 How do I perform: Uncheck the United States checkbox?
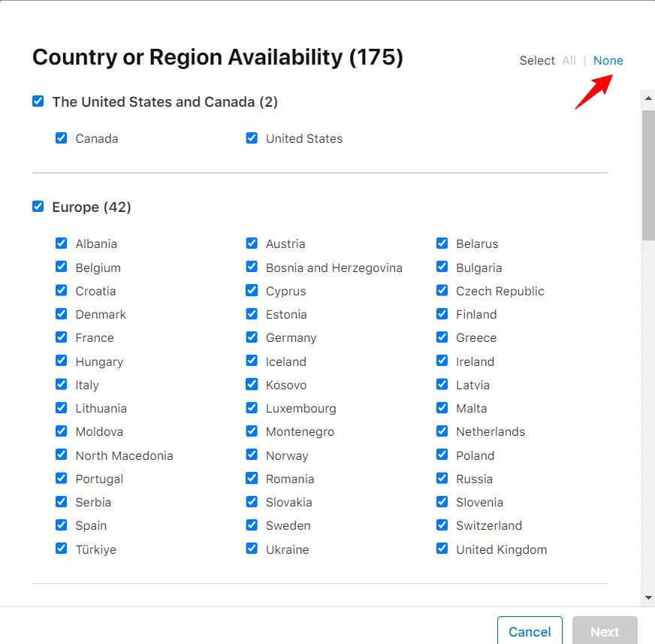pos(252,138)
